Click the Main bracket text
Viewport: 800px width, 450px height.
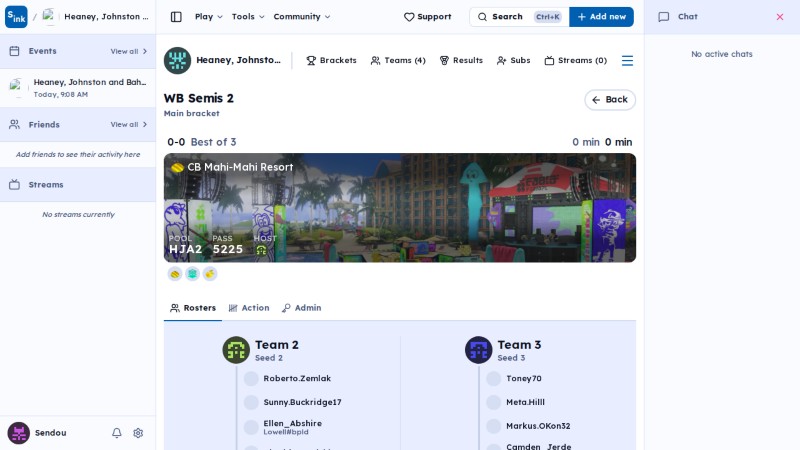(x=191, y=113)
